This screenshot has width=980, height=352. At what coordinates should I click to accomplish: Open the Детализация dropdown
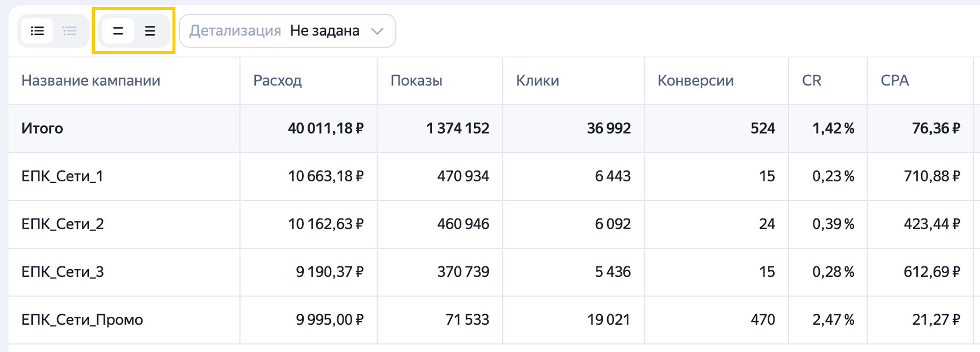(x=287, y=31)
